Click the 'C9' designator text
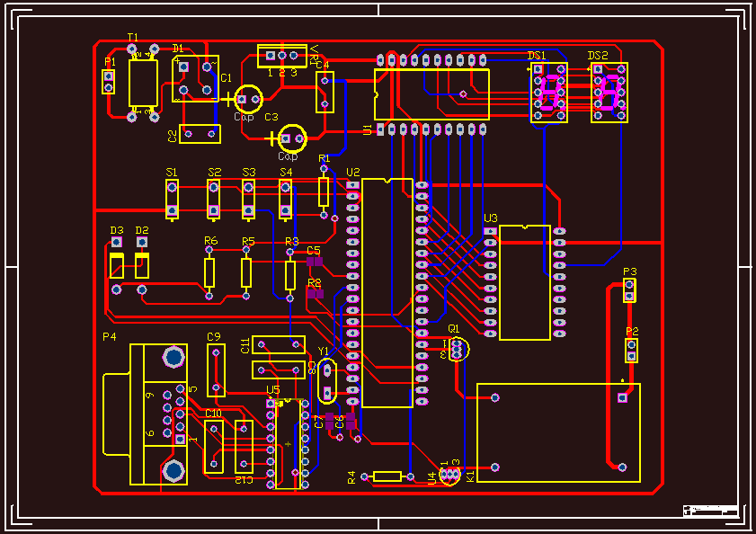756x534 pixels. tap(214, 337)
